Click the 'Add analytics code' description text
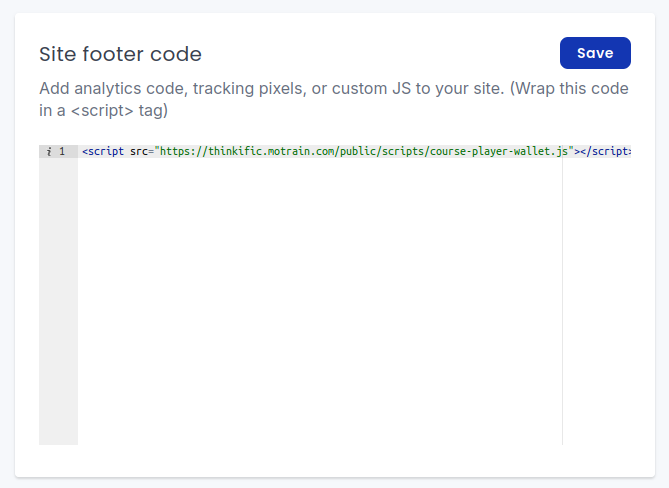 [334, 99]
